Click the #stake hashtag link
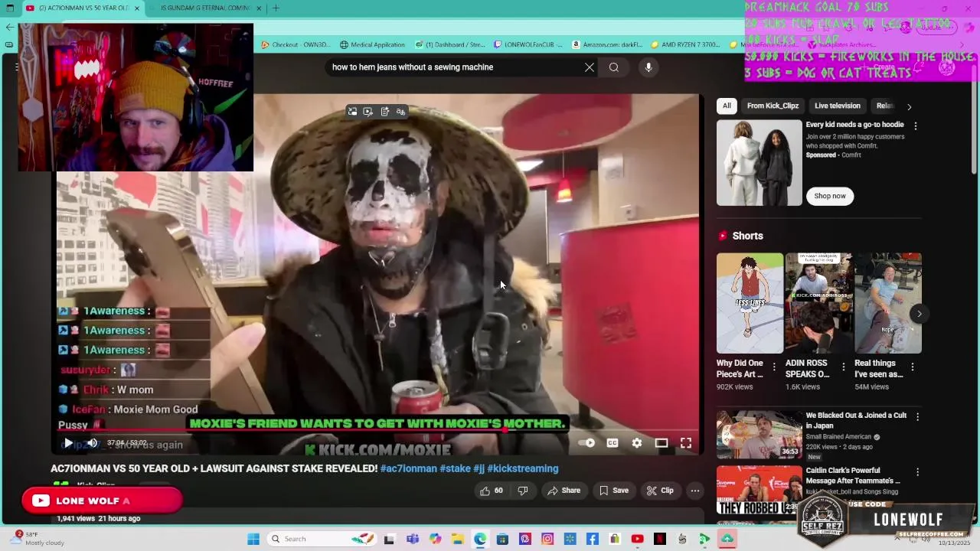 pos(455,468)
